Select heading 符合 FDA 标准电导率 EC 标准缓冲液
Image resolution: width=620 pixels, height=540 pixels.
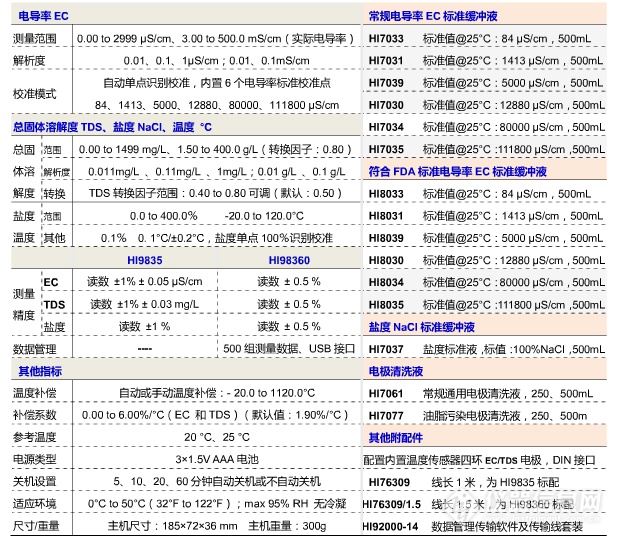[x=457, y=172]
